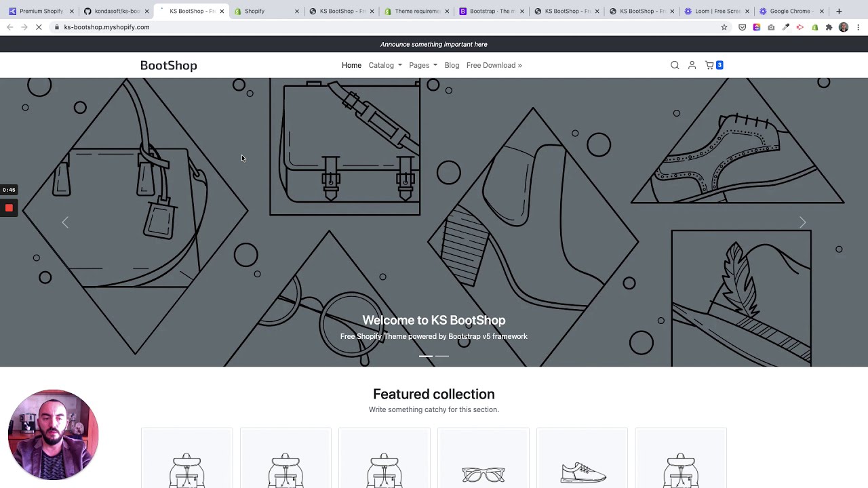Select the first carousel slide indicator
Screen dimensions: 868x488
[x=426, y=356]
